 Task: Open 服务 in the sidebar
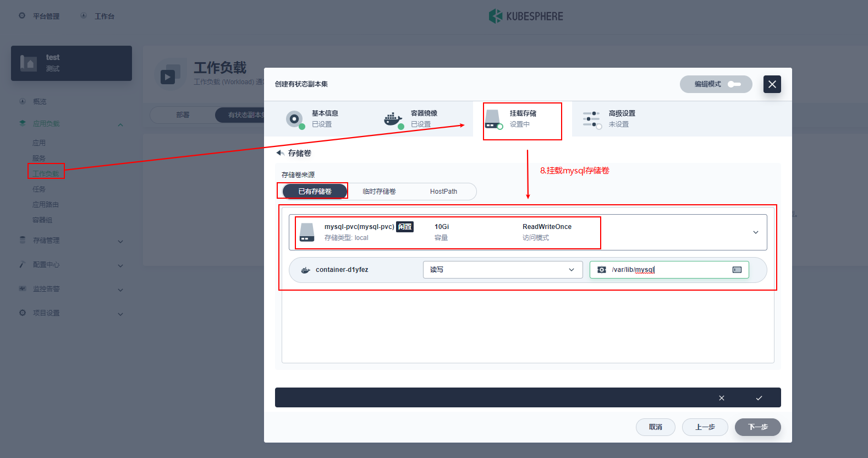coord(39,158)
